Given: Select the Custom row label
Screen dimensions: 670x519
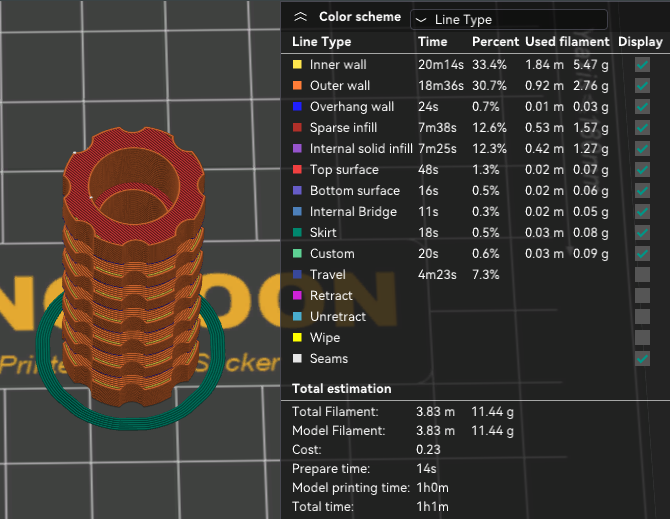Looking at the screenshot, I should (x=332, y=253).
